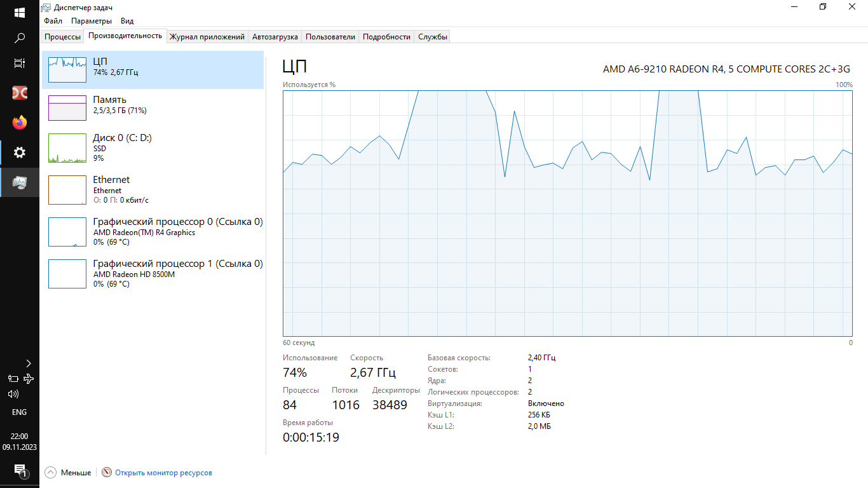Viewport: 868px width, 488px height.
Task: Open the Файл menu
Action: (x=53, y=21)
